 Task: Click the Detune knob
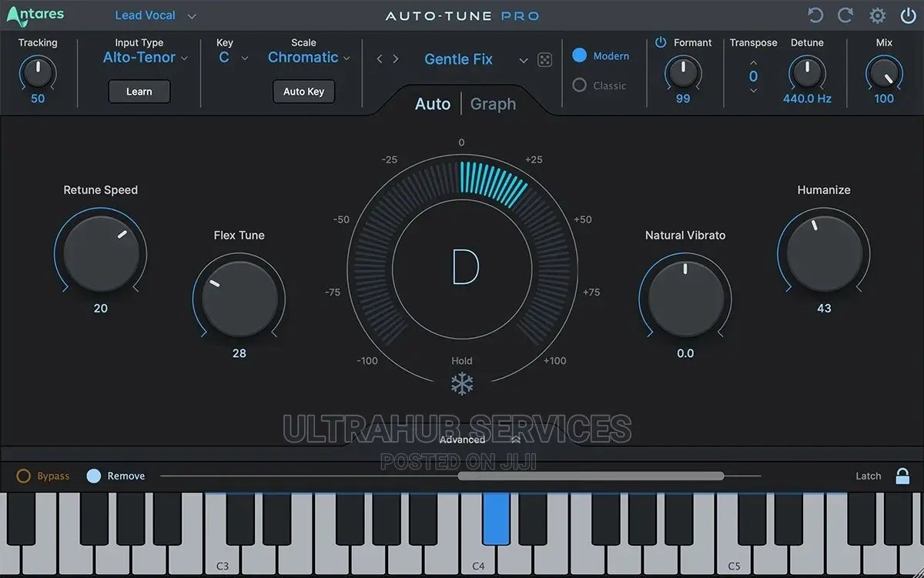click(x=807, y=72)
